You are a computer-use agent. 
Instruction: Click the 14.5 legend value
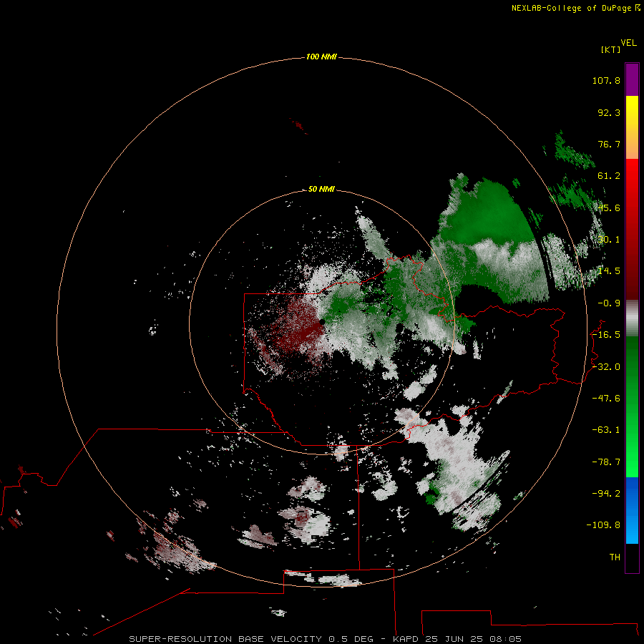(x=609, y=271)
